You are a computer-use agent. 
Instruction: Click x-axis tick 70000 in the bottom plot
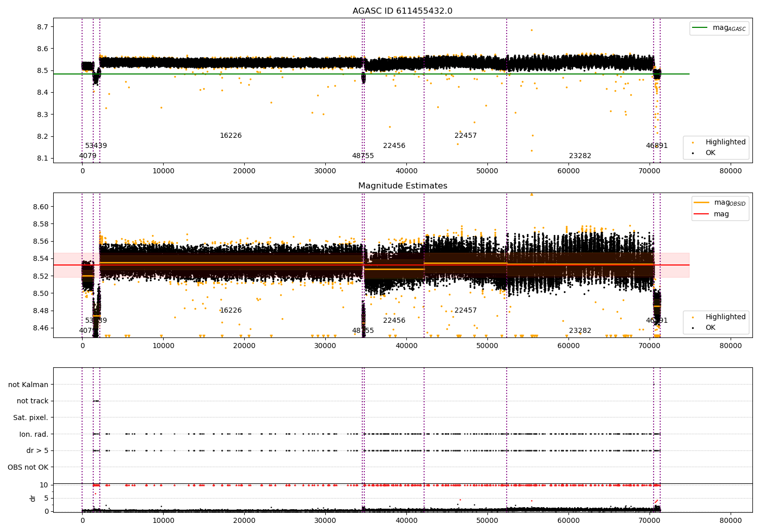(650, 520)
